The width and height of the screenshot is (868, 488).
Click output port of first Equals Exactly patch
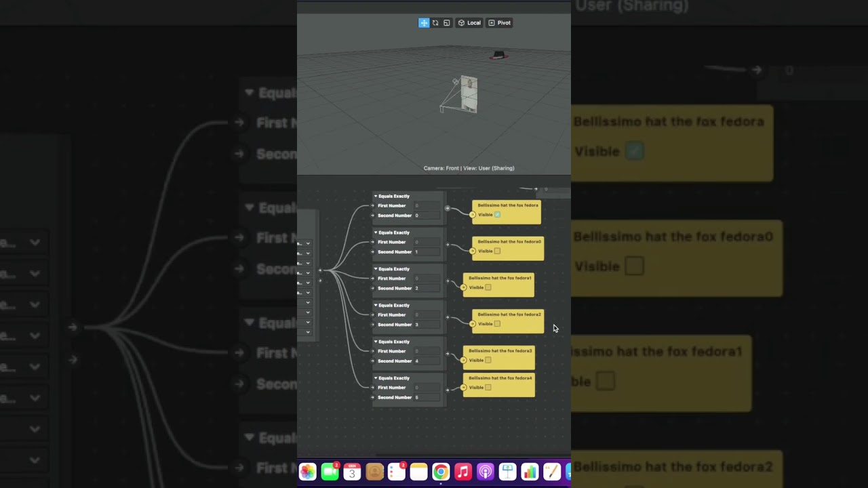point(447,208)
